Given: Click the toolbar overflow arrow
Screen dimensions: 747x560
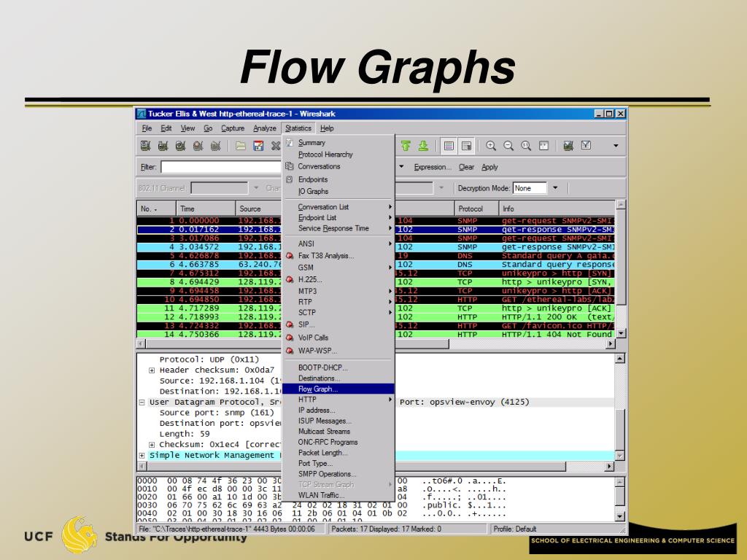Looking at the screenshot, I should 616,146.
